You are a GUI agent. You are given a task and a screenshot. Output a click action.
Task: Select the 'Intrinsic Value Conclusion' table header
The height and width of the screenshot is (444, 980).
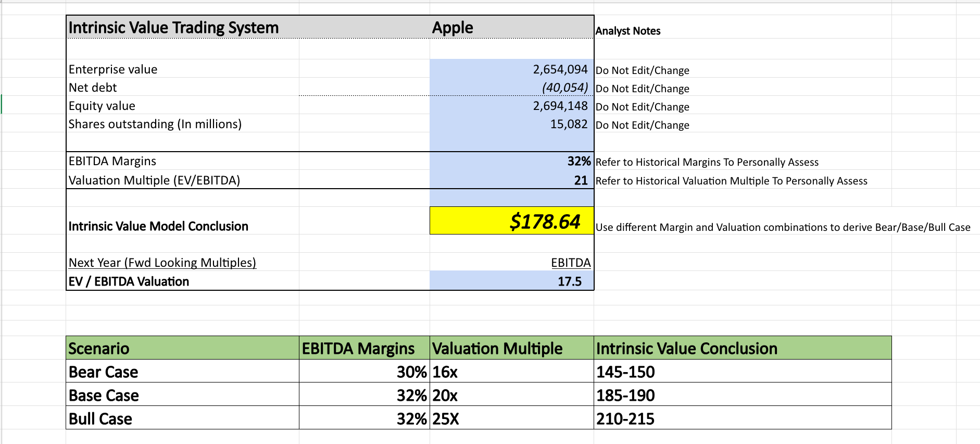tap(743, 348)
